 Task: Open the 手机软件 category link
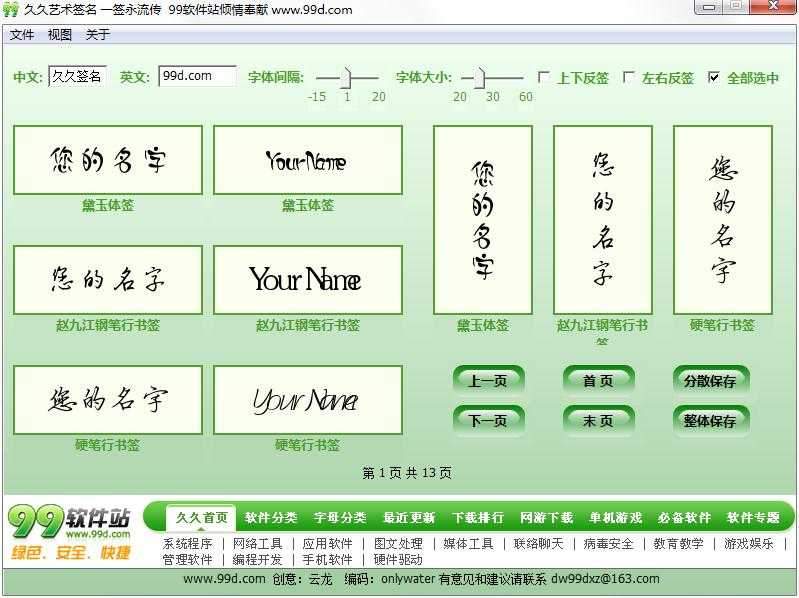click(328, 559)
